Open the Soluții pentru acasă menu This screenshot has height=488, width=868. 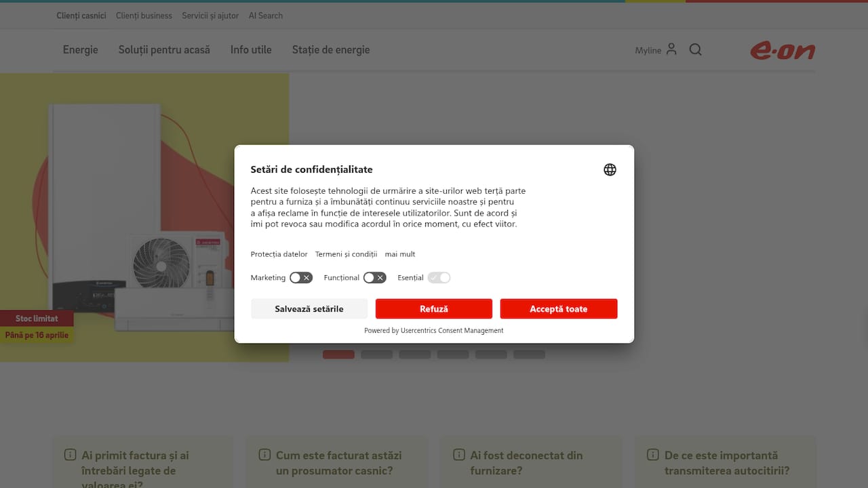(x=164, y=49)
